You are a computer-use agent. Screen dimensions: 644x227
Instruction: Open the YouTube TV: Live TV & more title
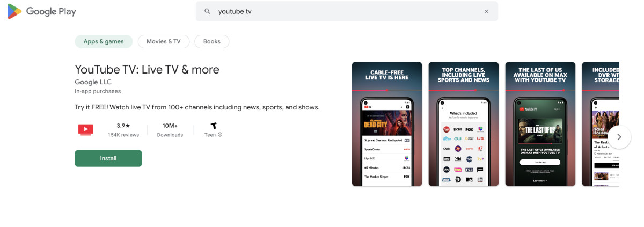click(x=147, y=69)
